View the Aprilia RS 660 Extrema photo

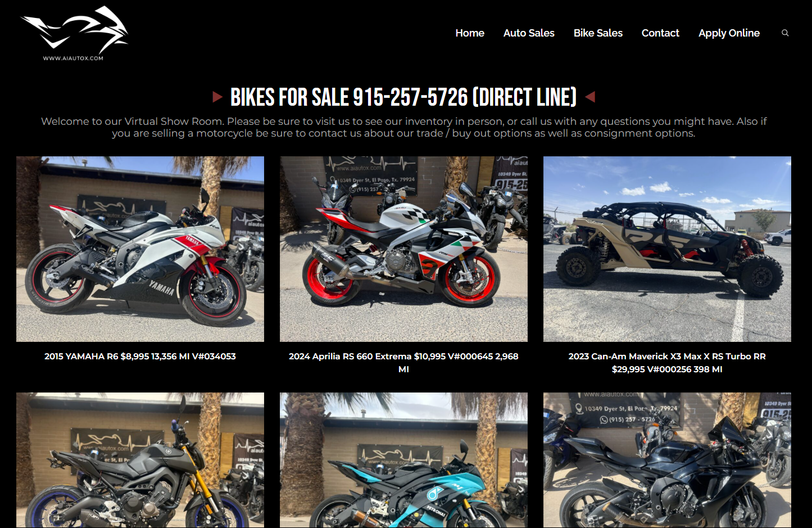click(403, 249)
